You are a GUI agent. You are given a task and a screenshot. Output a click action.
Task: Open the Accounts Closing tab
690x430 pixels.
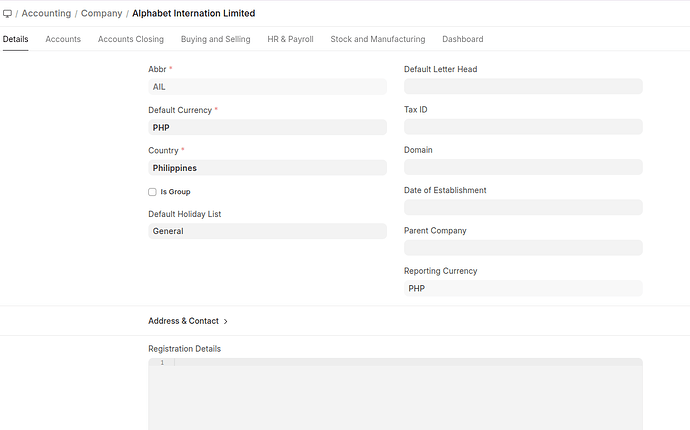point(130,39)
